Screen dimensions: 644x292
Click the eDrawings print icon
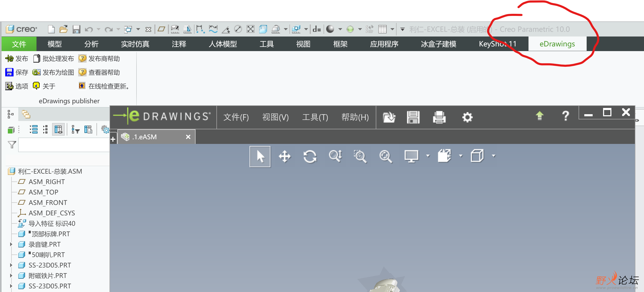tap(439, 117)
